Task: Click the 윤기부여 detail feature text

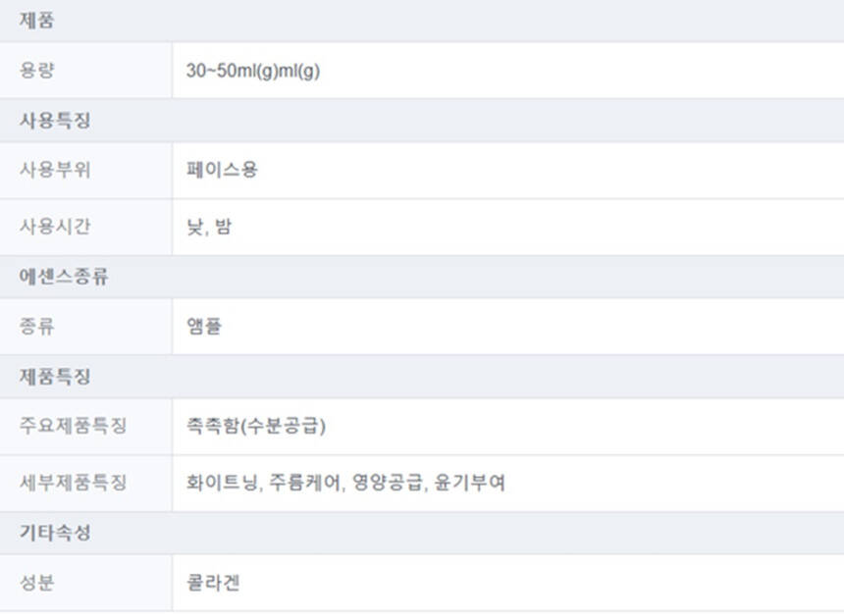Action: pyautogui.click(x=468, y=483)
